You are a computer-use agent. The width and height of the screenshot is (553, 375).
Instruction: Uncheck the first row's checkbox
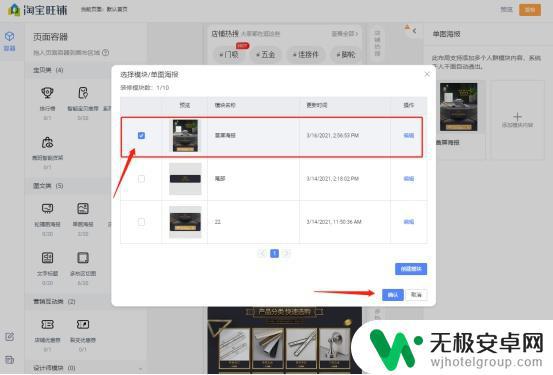[141, 135]
